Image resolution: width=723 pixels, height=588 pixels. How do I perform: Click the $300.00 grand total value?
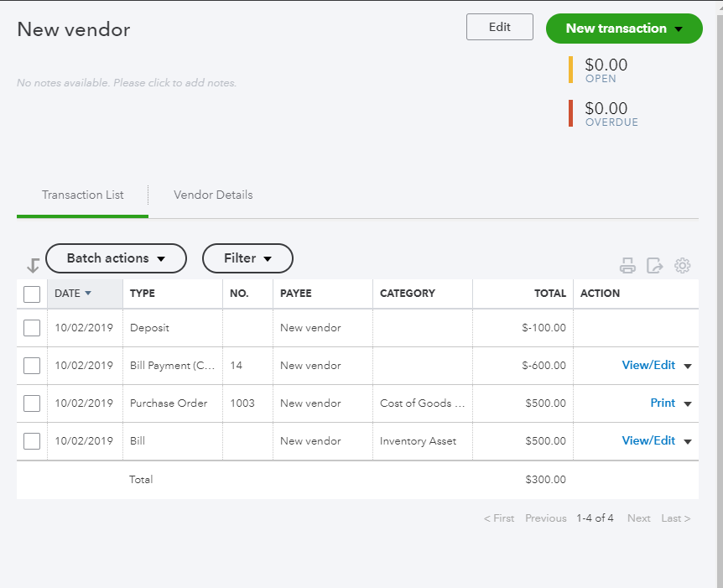(x=545, y=480)
